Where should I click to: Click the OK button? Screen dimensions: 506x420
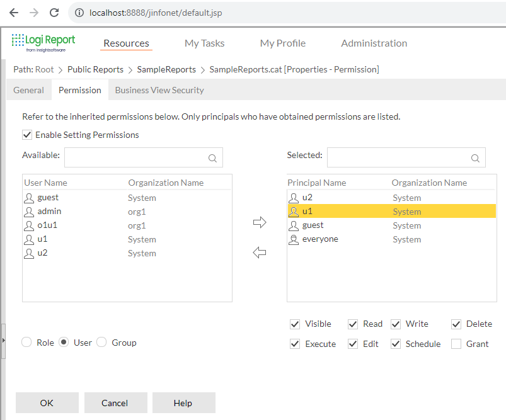click(47, 402)
